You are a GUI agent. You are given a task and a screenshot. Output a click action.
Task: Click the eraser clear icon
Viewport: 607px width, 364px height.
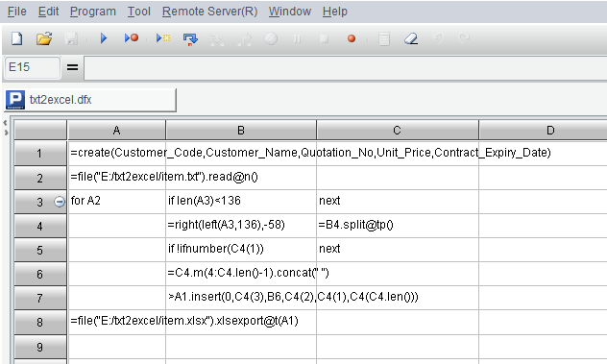(x=411, y=38)
